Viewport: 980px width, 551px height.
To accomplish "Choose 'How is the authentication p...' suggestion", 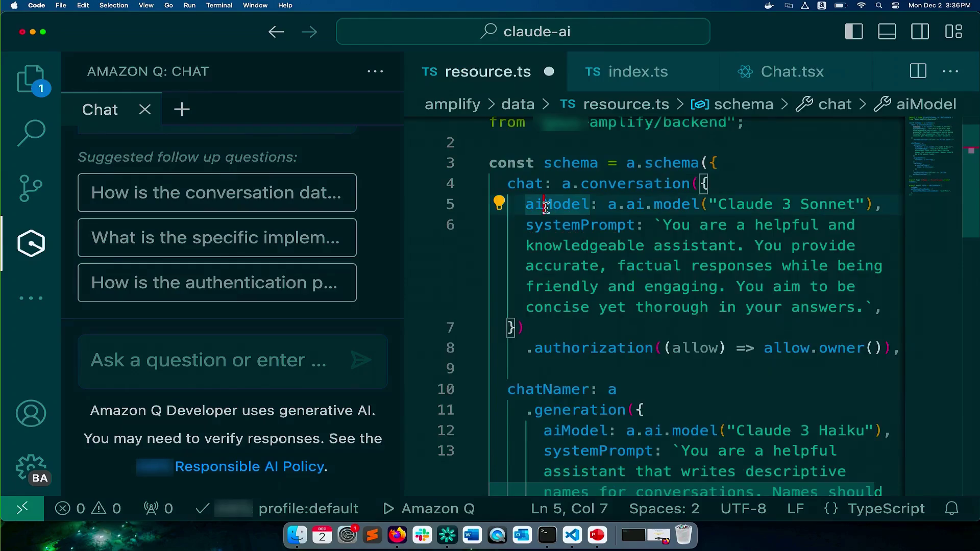I will click(x=217, y=283).
